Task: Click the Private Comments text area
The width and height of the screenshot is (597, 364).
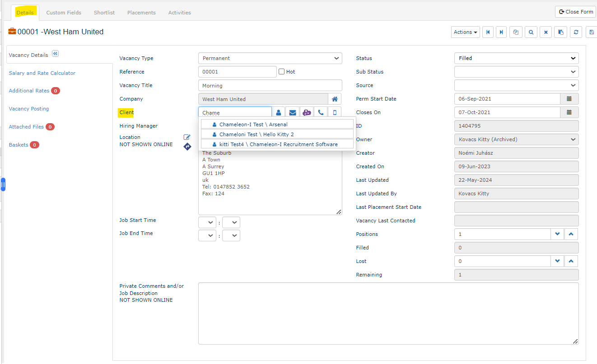Action: [x=388, y=314]
